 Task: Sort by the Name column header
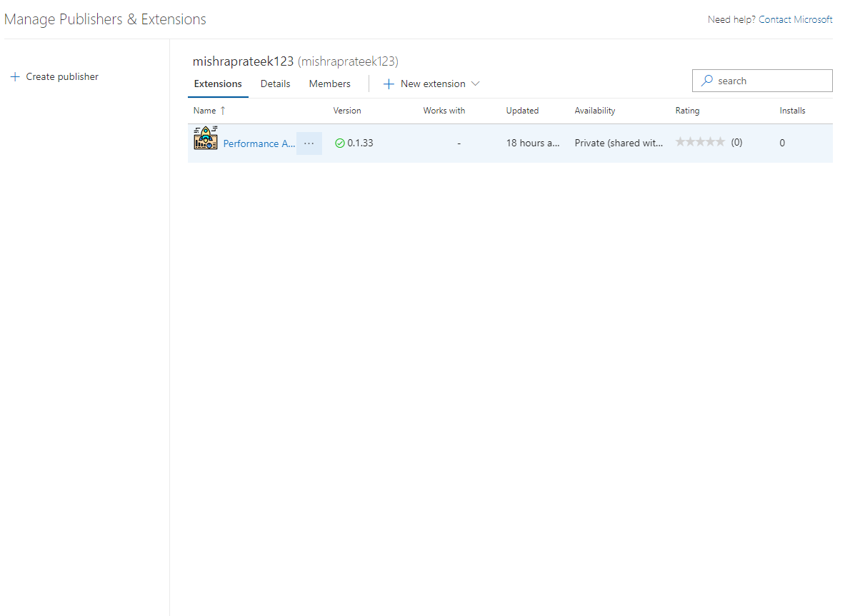(x=204, y=111)
